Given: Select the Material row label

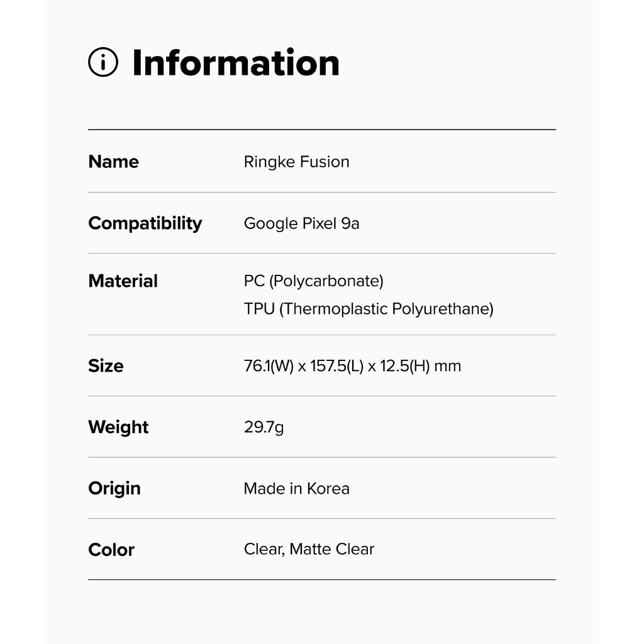Looking at the screenshot, I should tap(123, 281).
